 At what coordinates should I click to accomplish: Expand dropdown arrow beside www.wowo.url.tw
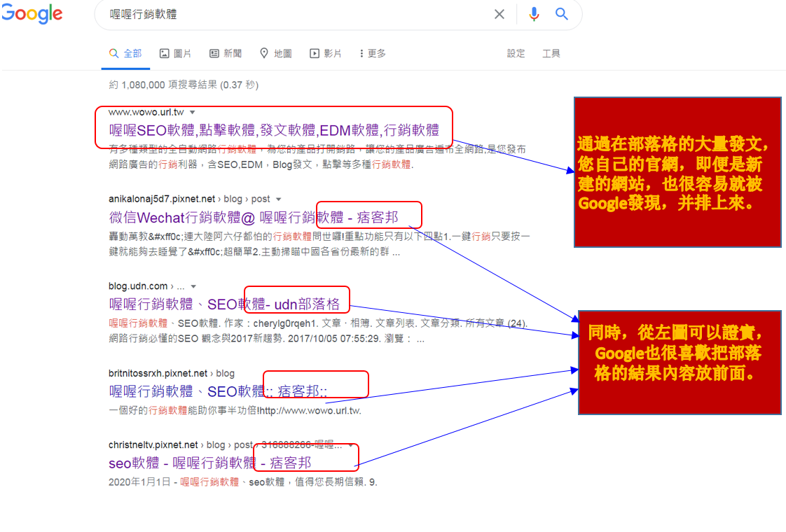click(x=192, y=112)
